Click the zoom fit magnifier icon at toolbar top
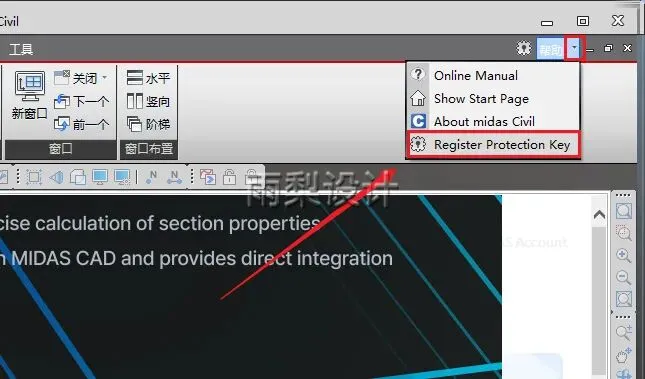 click(624, 211)
